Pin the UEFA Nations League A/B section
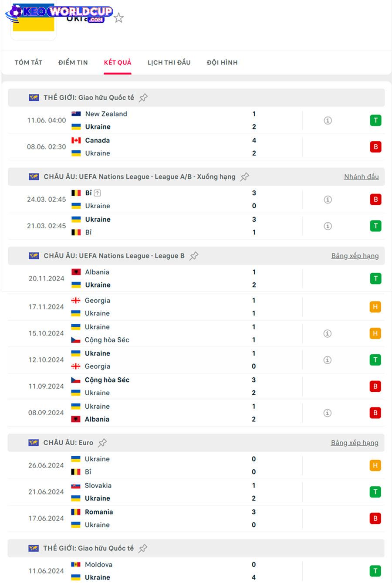The image size is (392, 583). point(245,177)
